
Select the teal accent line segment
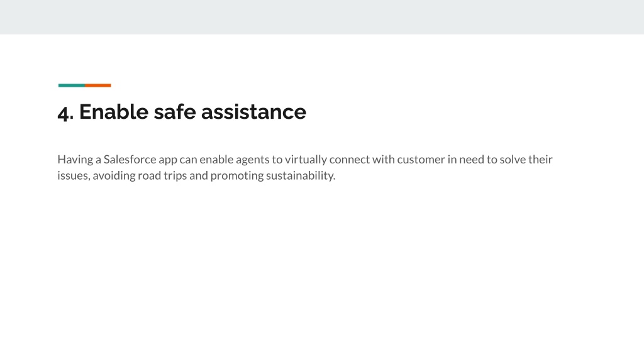click(72, 85)
